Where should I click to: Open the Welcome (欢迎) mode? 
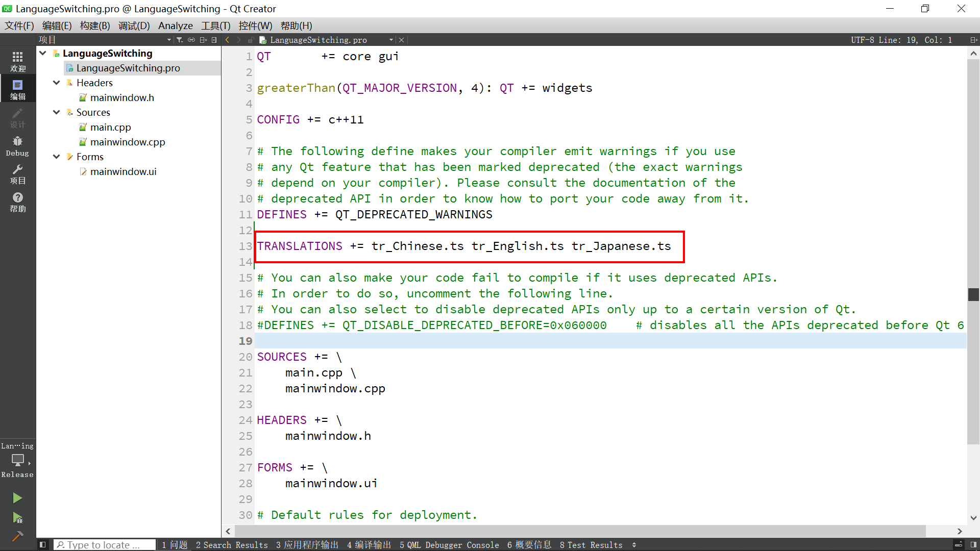18,61
